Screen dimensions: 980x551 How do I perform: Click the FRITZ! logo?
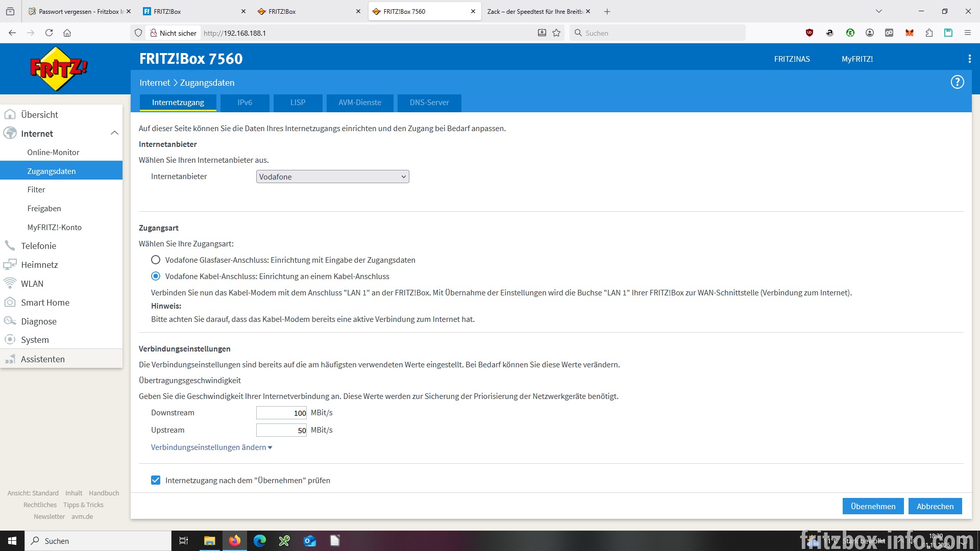click(59, 69)
